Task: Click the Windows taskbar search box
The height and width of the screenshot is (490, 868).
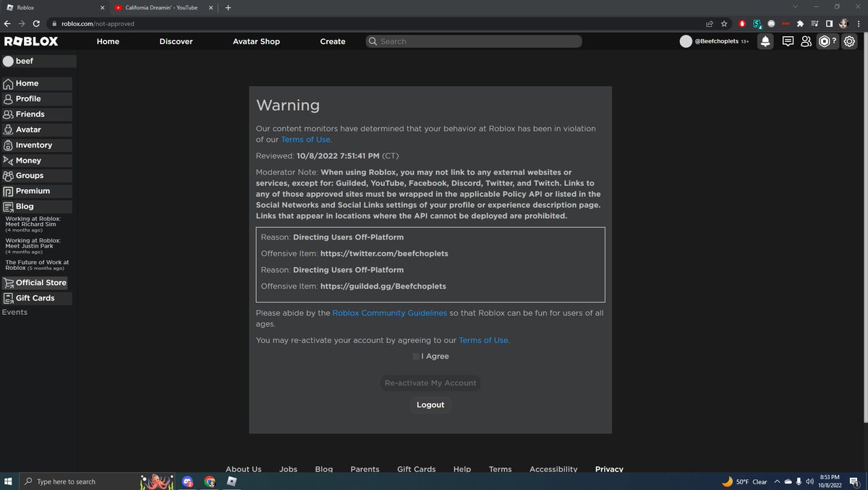Action: pos(78,481)
